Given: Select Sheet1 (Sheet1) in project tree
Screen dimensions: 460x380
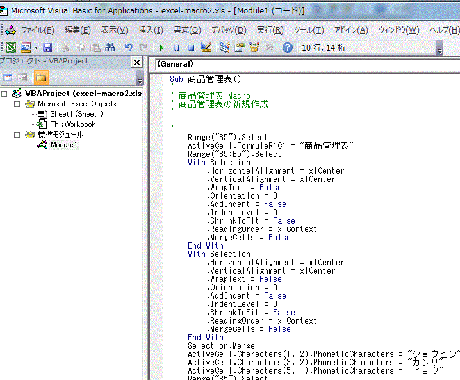Looking at the screenshot, I should pyautogui.click(x=77, y=114).
